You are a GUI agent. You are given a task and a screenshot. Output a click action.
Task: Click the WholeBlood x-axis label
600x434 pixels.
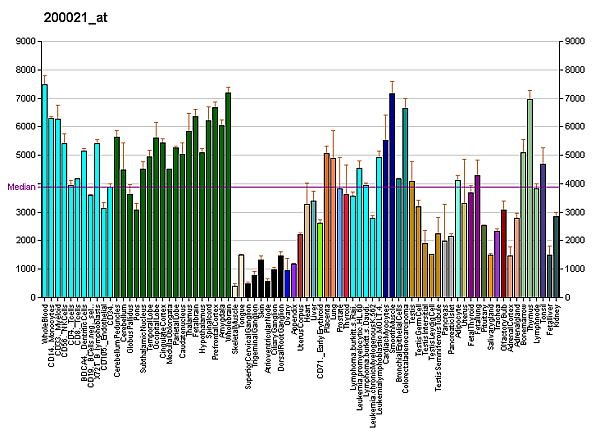pyautogui.click(x=46, y=323)
